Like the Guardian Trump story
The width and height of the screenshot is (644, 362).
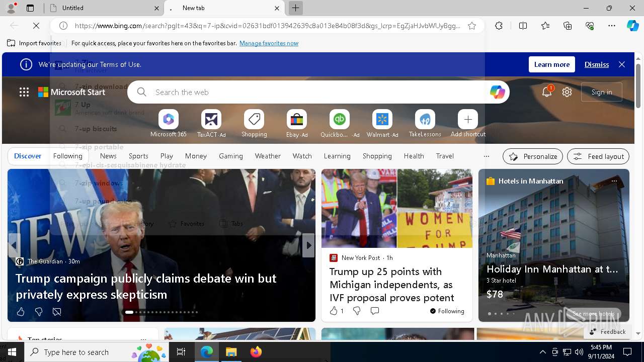(x=21, y=312)
